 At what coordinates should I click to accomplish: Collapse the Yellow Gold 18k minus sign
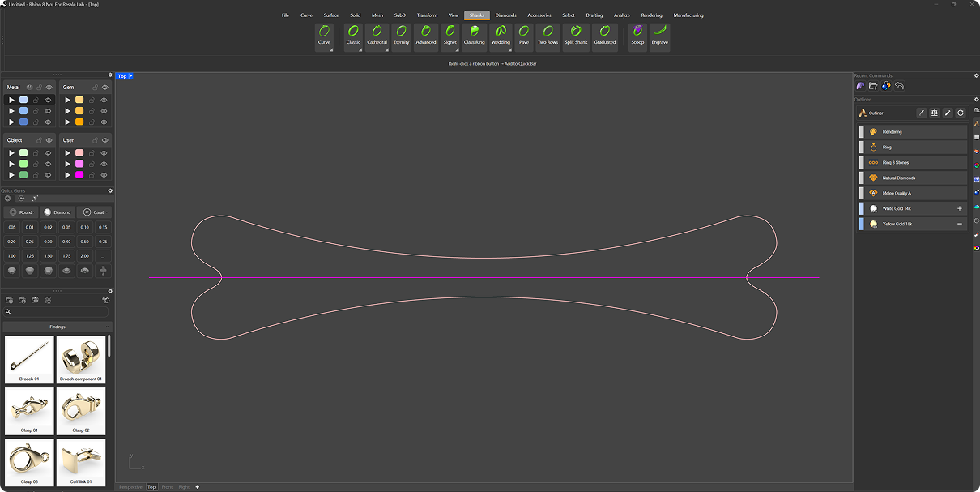click(960, 224)
